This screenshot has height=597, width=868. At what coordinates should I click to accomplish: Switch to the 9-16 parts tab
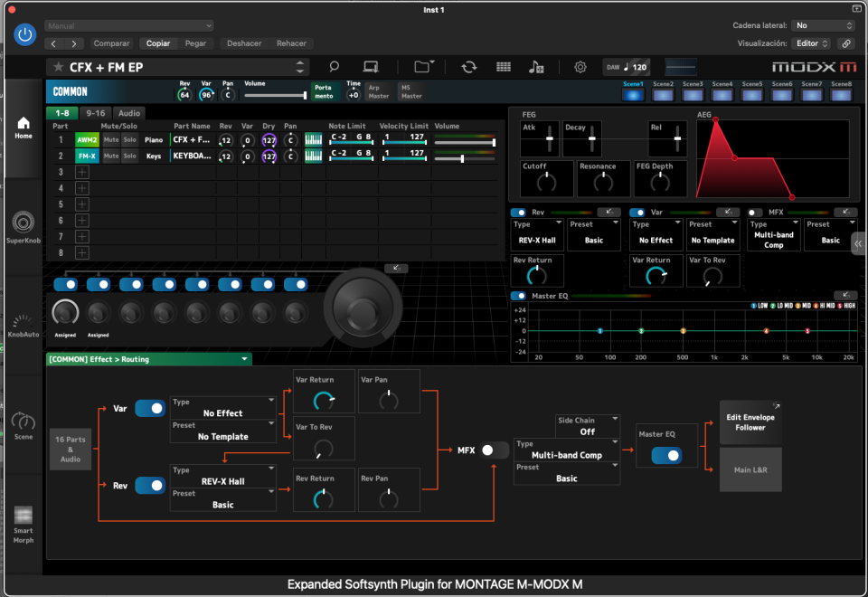(95, 113)
